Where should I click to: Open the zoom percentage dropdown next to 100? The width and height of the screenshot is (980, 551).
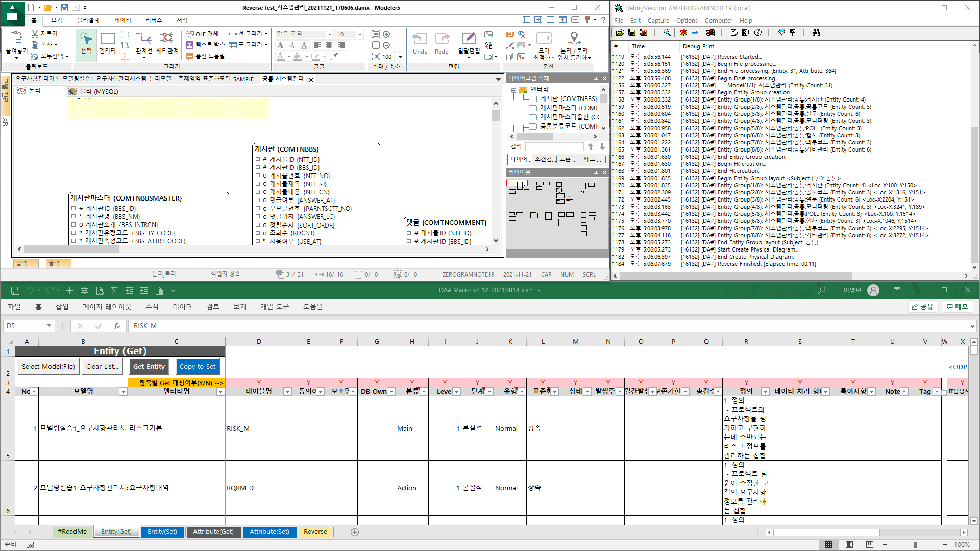400,57
